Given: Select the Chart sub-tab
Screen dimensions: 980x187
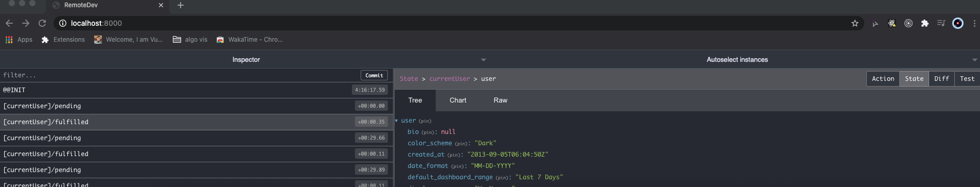Looking at the screenshot, I should coord(458,100).
